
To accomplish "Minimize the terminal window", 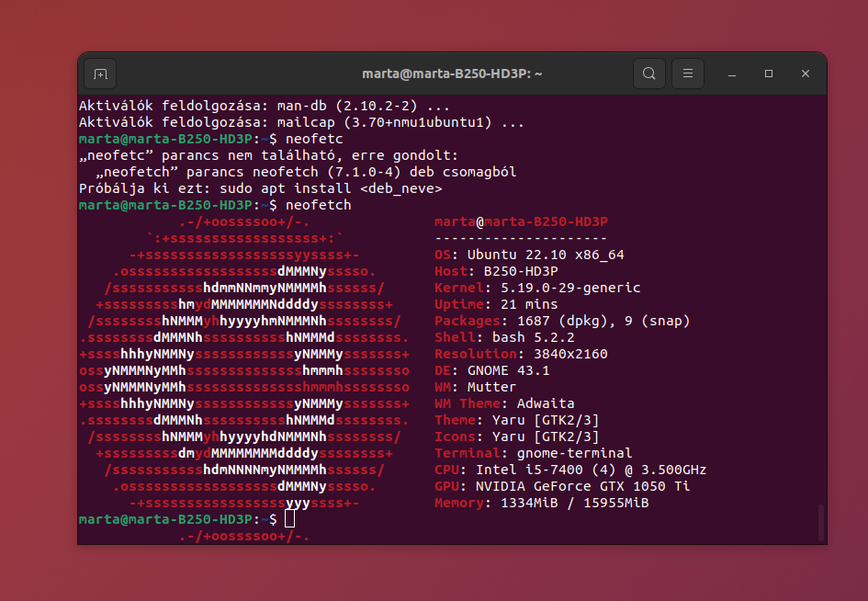I will 732,74.
